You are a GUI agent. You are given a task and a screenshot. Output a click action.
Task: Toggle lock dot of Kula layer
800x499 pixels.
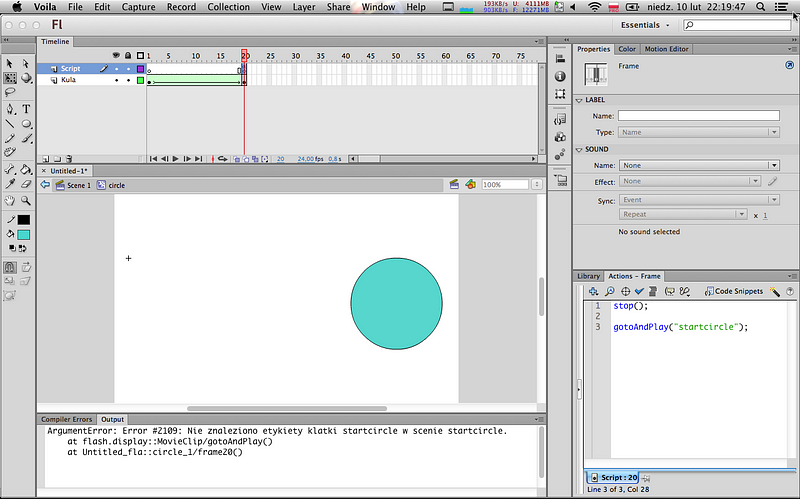(x=128, y=80)
